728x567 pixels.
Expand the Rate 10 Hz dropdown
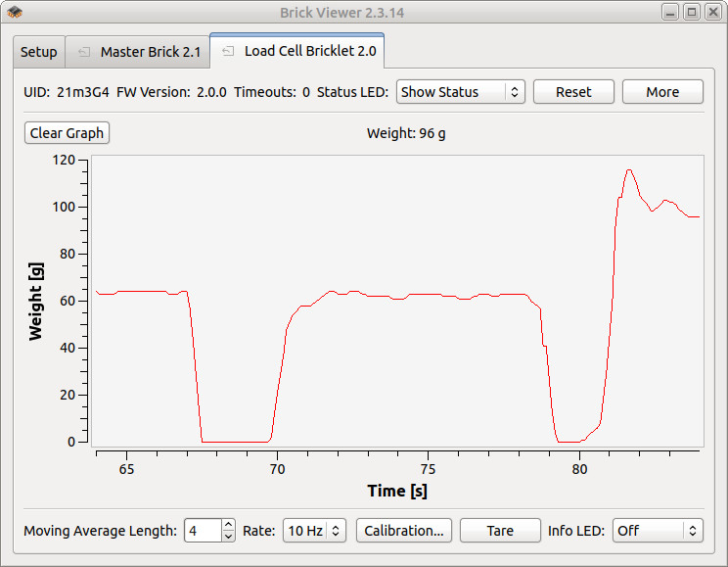pyautogui.click(x=314, y=531)
